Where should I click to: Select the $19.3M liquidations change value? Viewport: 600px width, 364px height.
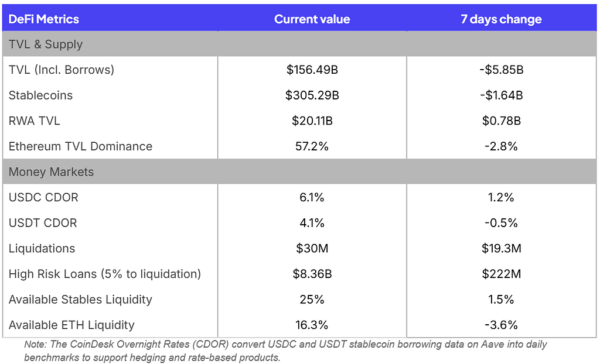pos(502,248)
